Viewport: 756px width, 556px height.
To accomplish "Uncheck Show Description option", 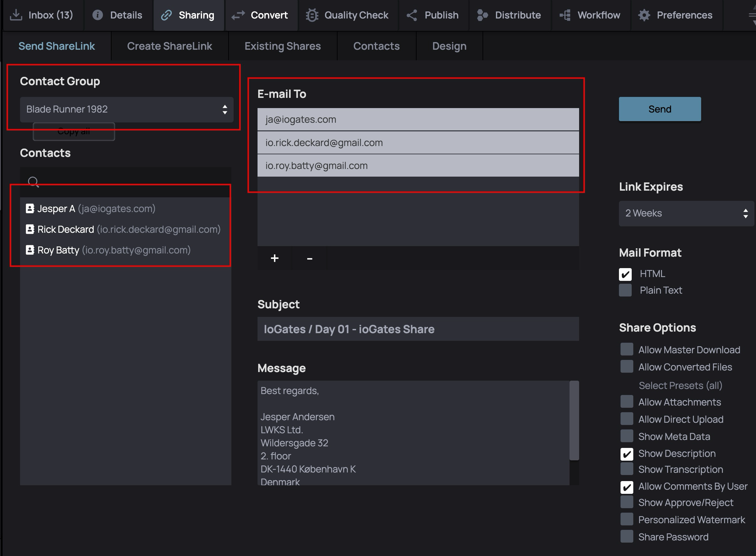I will 627,454.
